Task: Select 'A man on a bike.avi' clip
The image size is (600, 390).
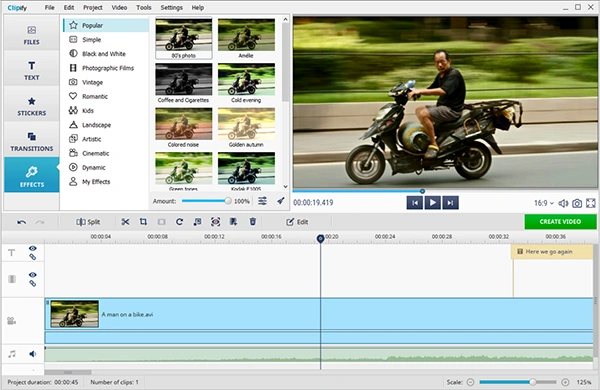Action: (x=319, y=314)
